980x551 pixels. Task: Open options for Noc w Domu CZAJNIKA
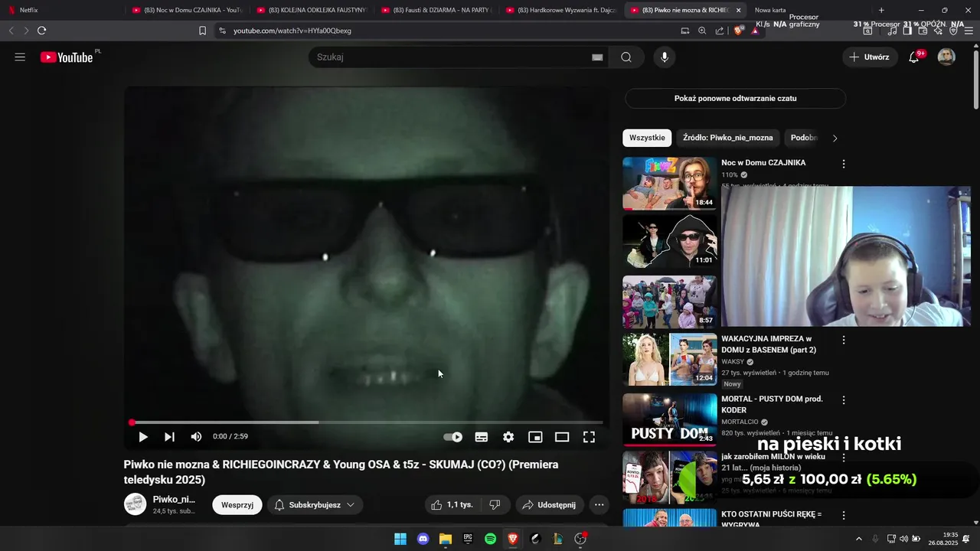tap(844, 164)
